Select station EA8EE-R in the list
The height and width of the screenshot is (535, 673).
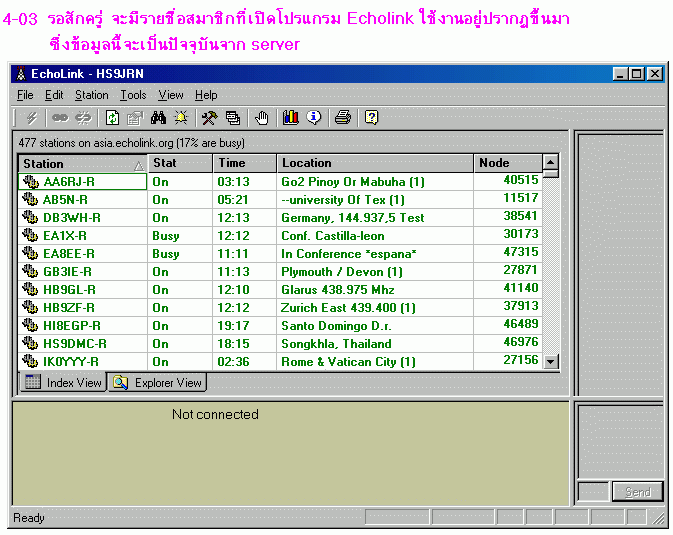pyautogui.click(x=69, y=254)
